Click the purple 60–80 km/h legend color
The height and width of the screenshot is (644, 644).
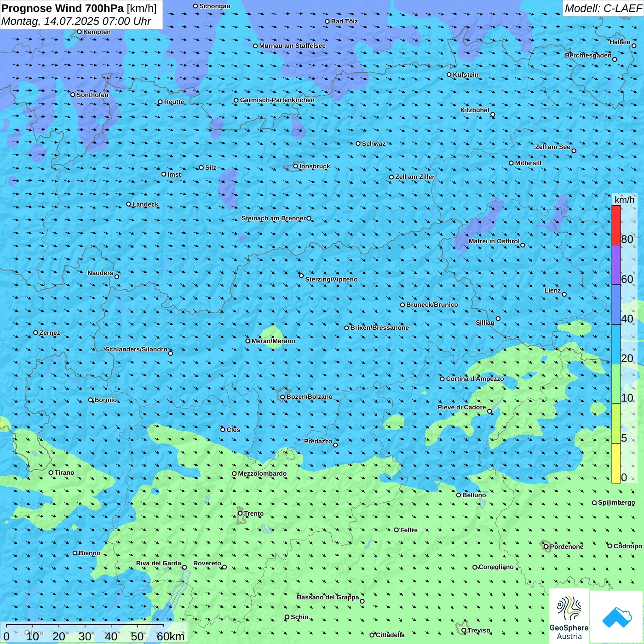[616, 265]
